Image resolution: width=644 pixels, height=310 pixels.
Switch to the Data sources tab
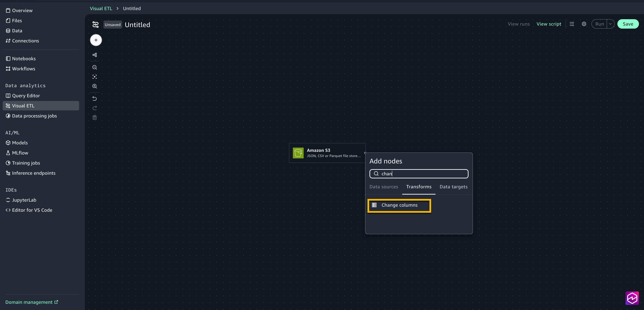point(383,187)
